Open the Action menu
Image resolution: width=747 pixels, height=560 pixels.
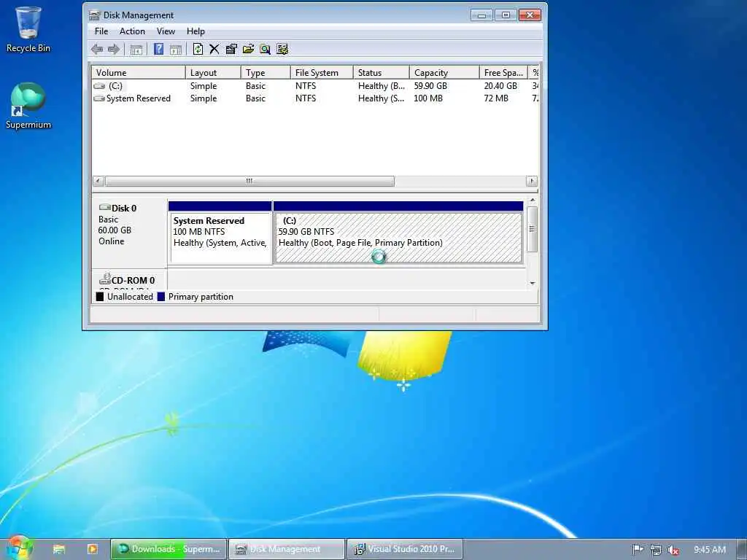[132, 31]
